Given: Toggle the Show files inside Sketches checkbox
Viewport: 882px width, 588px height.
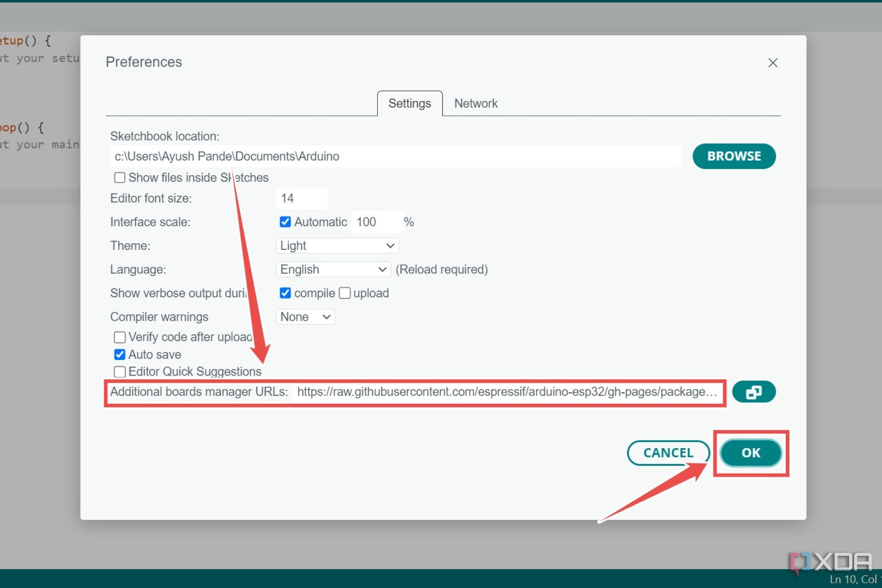Looking at the screenshot, I should pos(119,177).
